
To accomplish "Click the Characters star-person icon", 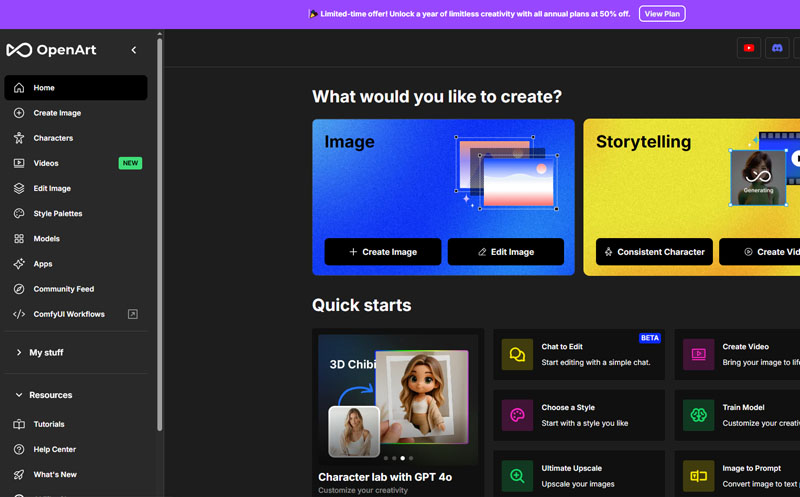I will (x=19, y=138).
